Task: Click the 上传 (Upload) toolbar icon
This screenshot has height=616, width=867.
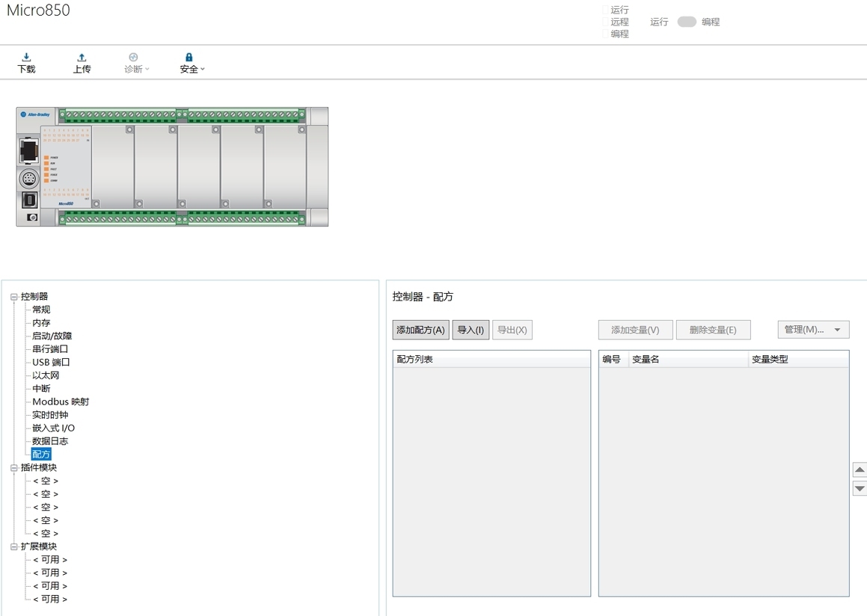Action: click(82, 63)
